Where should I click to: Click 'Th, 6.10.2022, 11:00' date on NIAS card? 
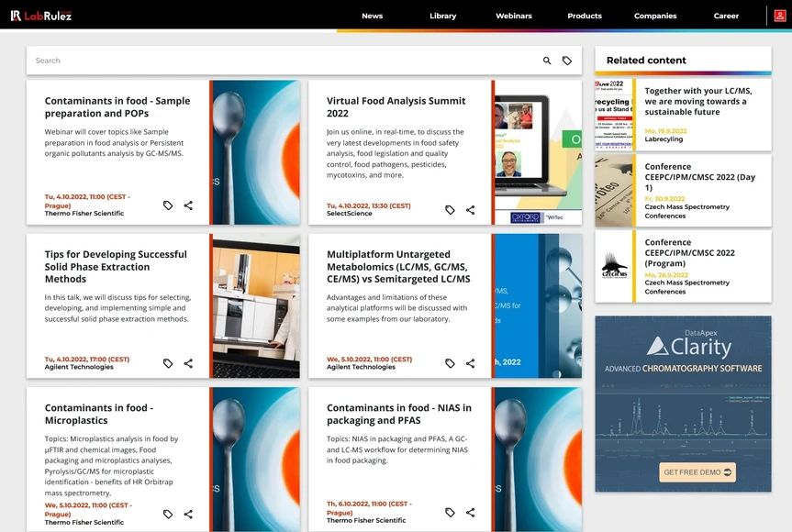tap(369, 508)
